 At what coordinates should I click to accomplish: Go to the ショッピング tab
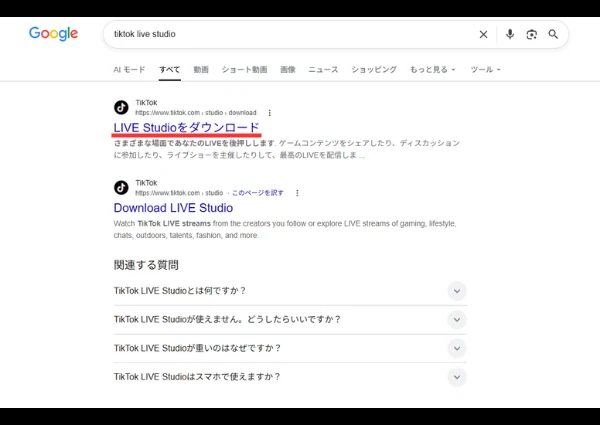tap(374, 70)
